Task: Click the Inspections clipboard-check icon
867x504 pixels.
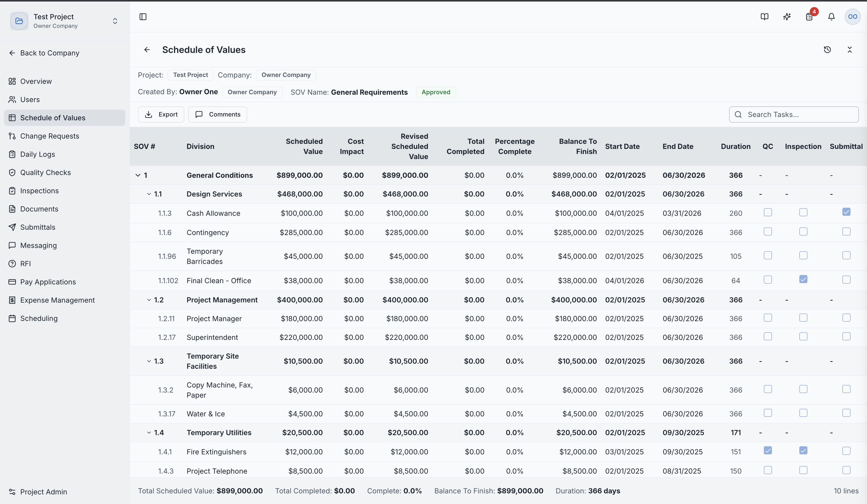Action: pos(12,191)
